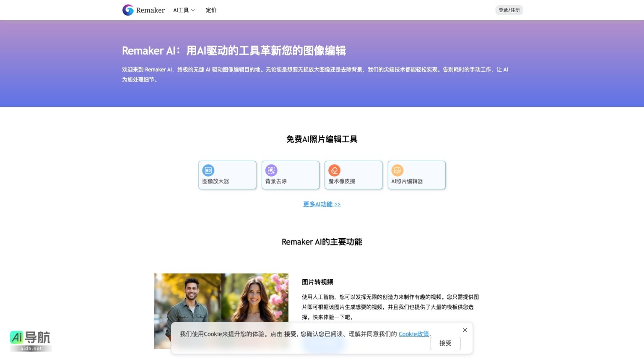This screenshot has height=362, width=644.
Task: Click the orange editor icon above AI照片编辑器
Action: pyautogui.click(x=397, y=170)
